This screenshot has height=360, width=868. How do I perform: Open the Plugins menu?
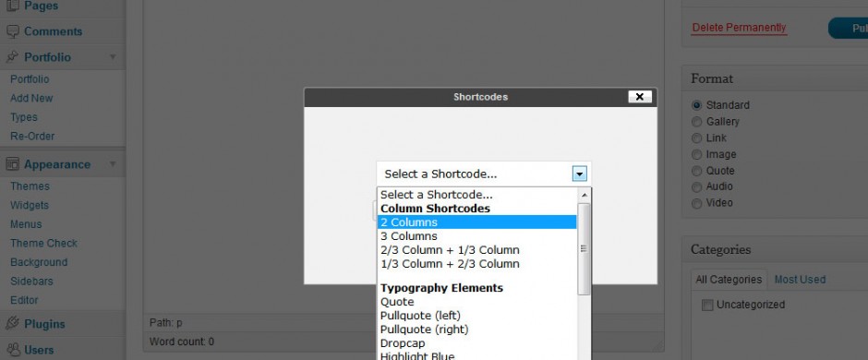(45, 324)
